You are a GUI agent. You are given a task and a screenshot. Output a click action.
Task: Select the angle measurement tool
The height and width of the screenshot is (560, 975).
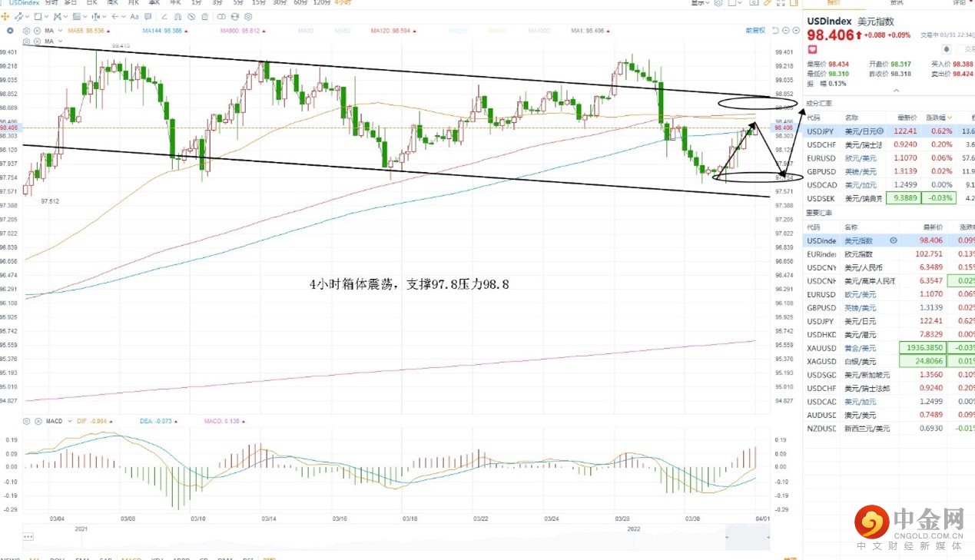tap(165, 17)
